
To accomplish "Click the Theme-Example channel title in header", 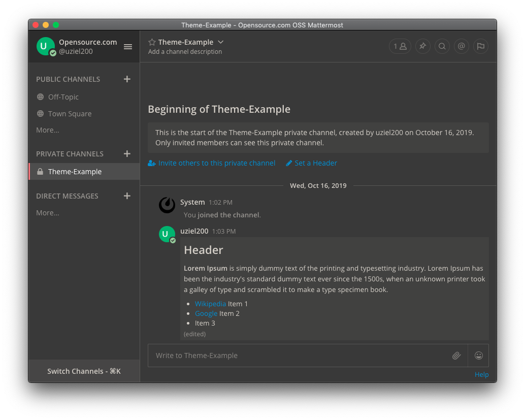I will [185, 42].
